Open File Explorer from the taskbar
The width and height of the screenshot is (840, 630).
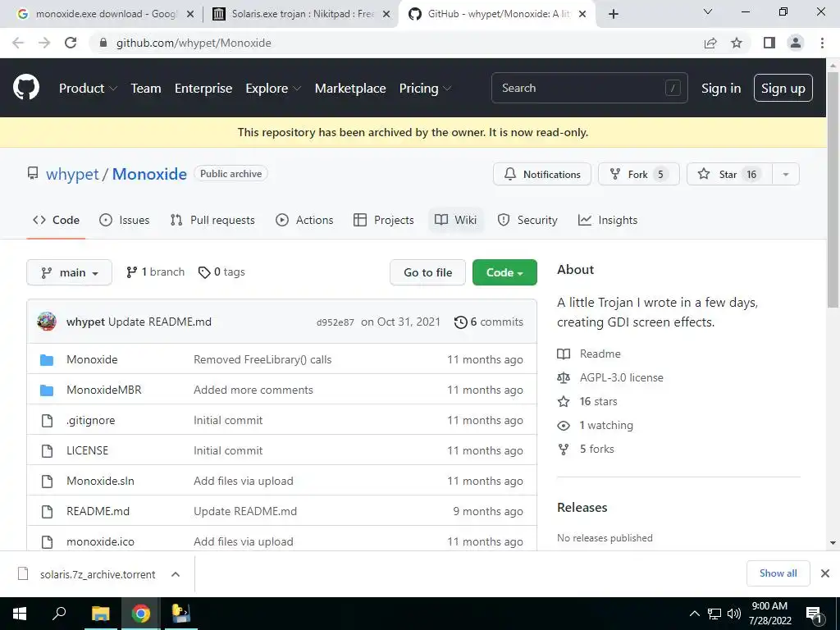[x=100, y=614]
